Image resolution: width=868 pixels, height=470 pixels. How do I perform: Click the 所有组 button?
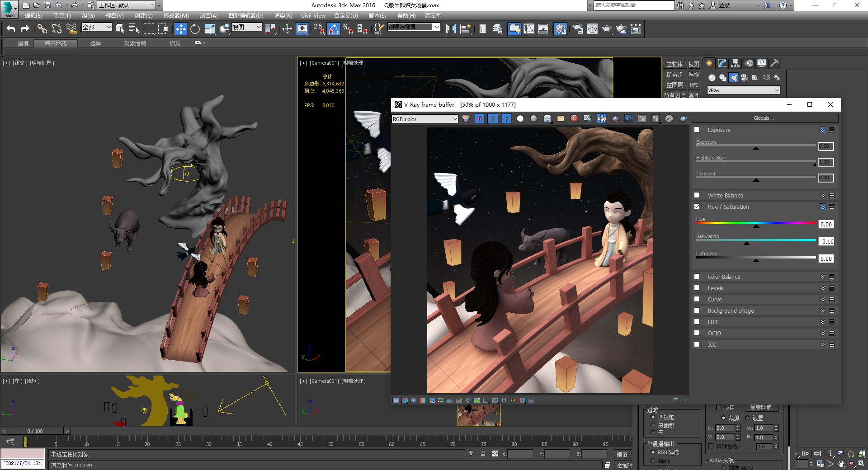(x=675, y=75)
